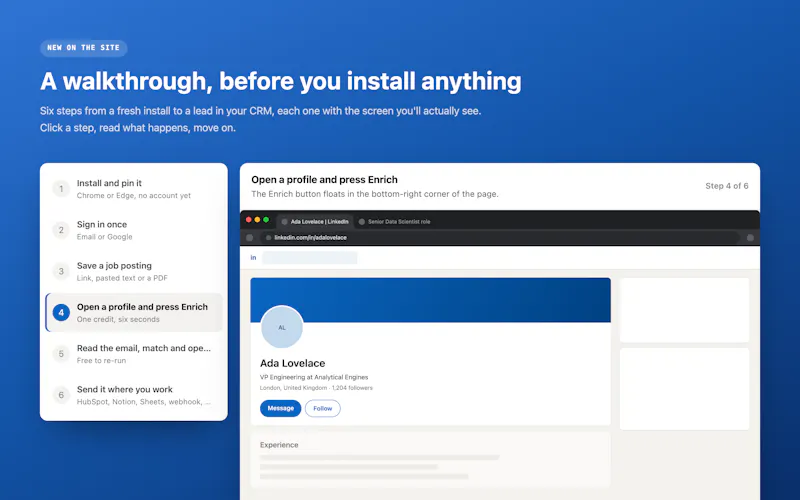Click the AL profile avatar
This screenshot has height=500, width=800.
282,328
